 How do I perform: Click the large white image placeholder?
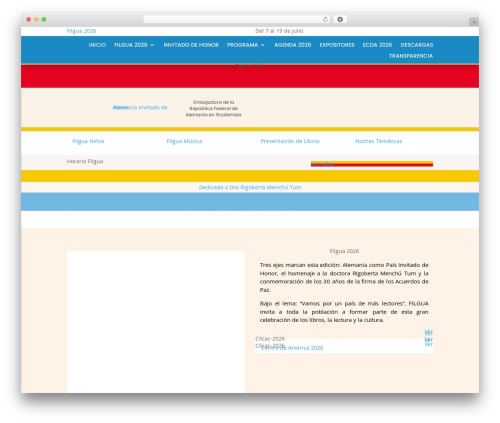tap(156, 322)
